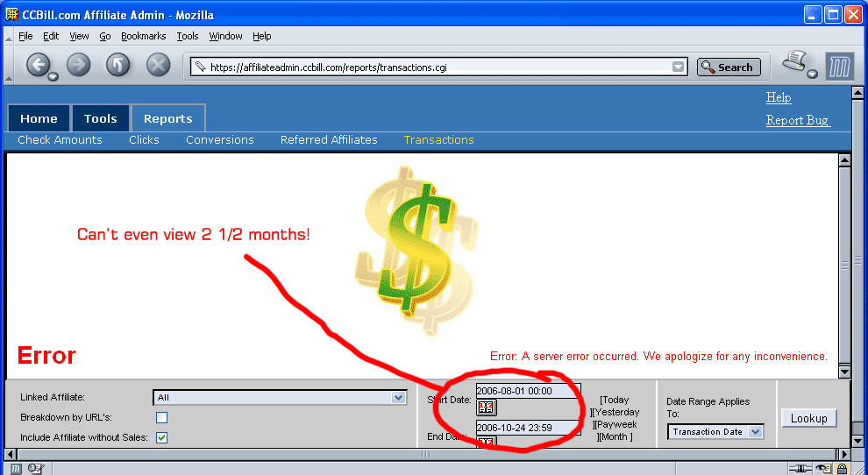
Task: Click the Mozilla M throbber logo
Action: [840, 67]
